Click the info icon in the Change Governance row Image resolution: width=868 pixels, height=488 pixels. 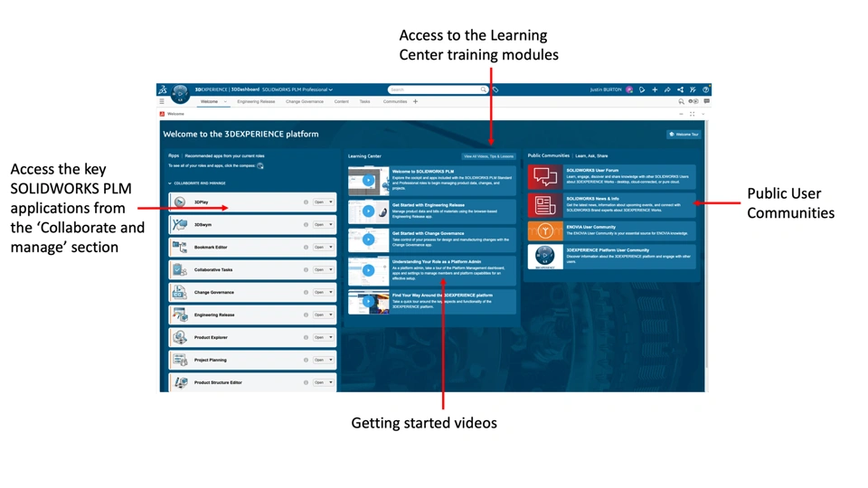(x=306, y=292)
